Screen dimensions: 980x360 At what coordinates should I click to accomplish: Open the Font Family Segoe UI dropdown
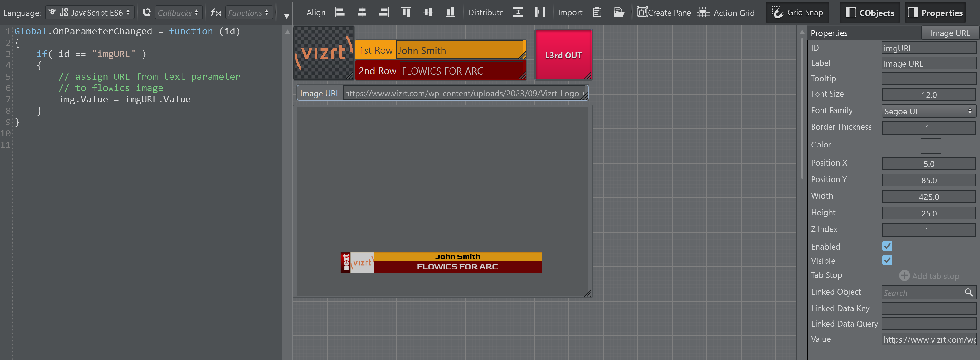pyautogui.click(x=928, y=111)
